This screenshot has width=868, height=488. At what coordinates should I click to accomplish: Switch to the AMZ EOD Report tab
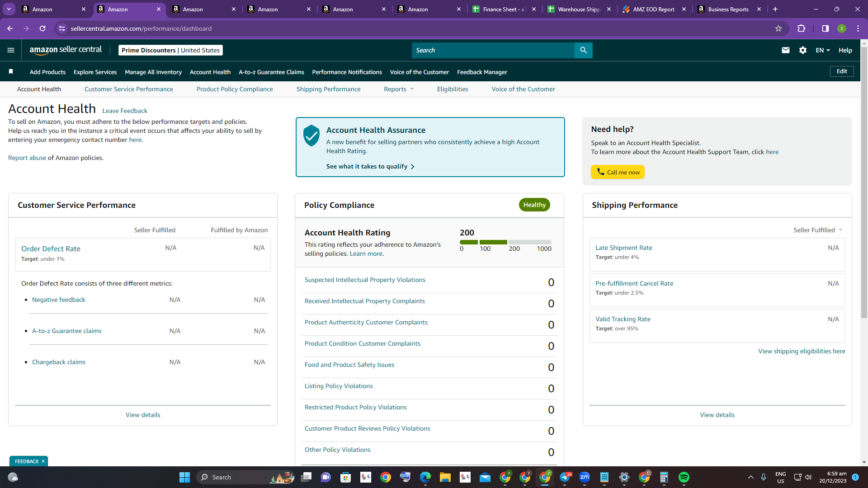point(655,9)
